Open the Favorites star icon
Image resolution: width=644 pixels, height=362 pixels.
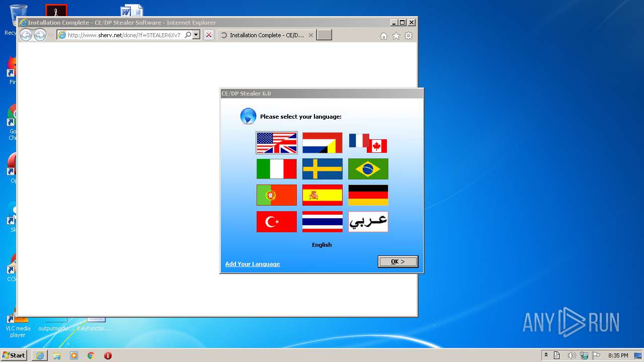[396, 36]
